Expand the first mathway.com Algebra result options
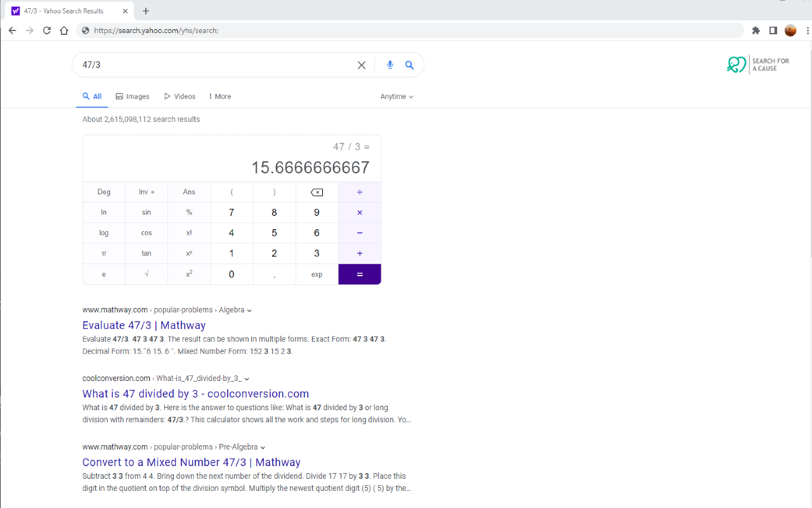Screen dimensions: 812x508 (249, 311)
